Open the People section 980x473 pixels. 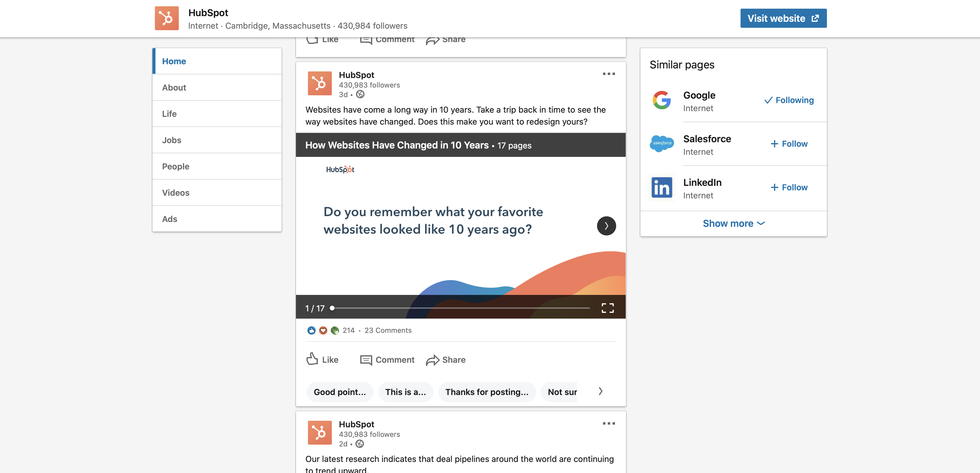click(217, 166)
